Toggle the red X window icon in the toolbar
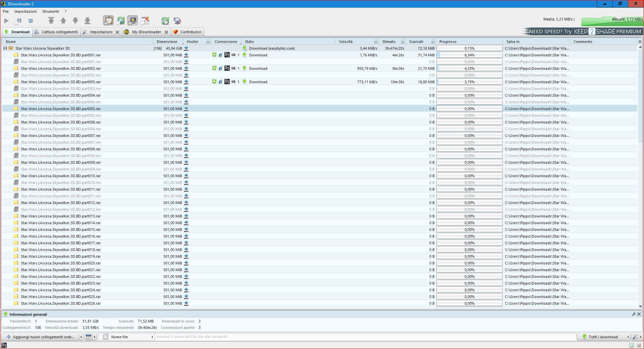644x349 pixels. click(x=145, y=21)
